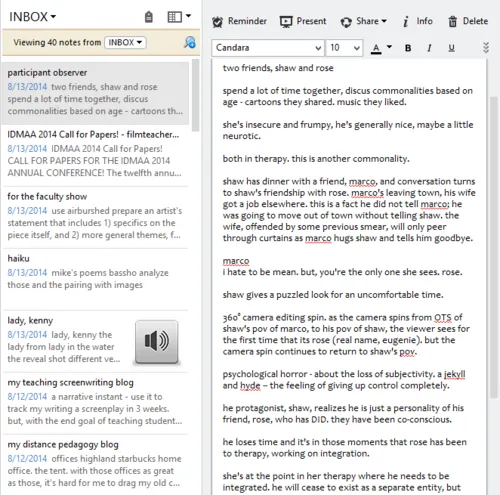Image resolution: width=500 pixels, height=495 pixels.
Task: Apply the current font color (underlined A)
Action: tap(376, 49)
